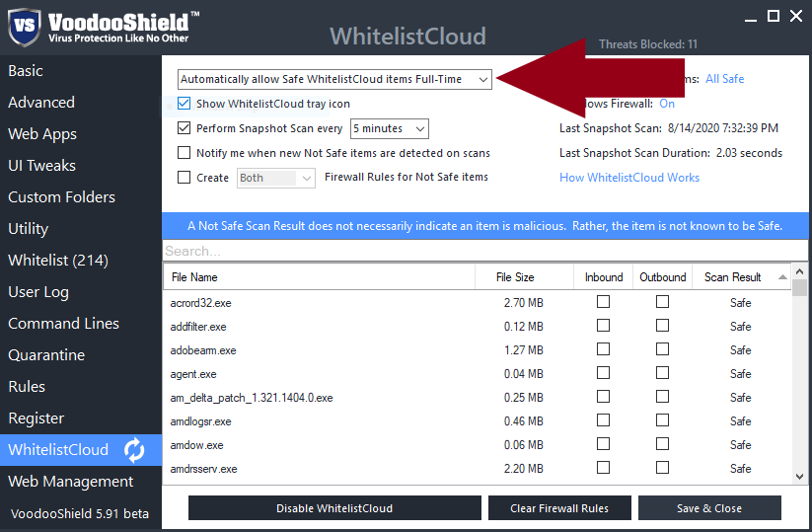Open the Register tab
This screenshot has width=812, height=532.
click(81, 418)
